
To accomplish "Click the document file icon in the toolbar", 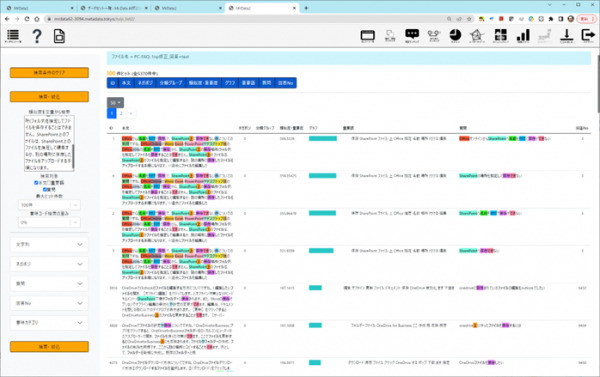I will click(59, 36).
